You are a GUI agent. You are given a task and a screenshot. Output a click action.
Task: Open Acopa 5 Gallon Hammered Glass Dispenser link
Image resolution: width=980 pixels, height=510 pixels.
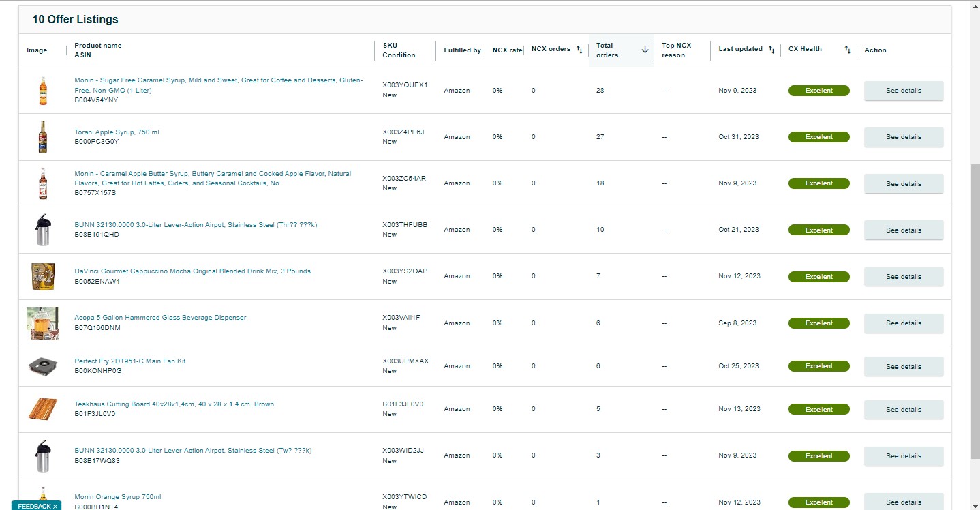[160, 318]
